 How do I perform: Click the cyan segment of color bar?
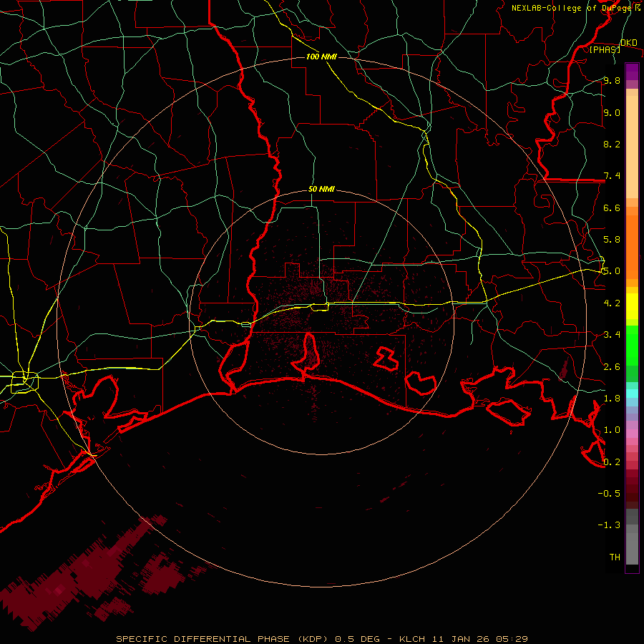click(x=632, y=394)
